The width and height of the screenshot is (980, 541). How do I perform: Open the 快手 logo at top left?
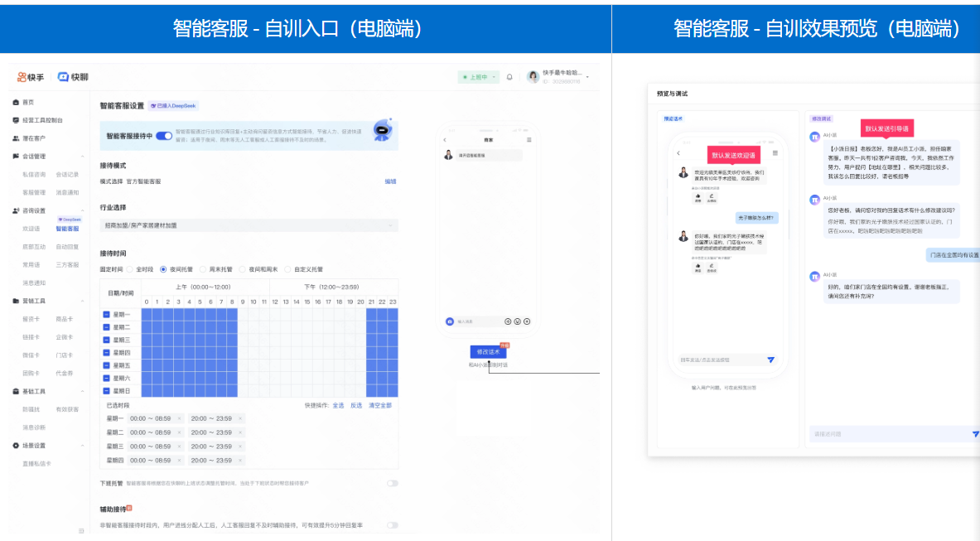[27, 75]
